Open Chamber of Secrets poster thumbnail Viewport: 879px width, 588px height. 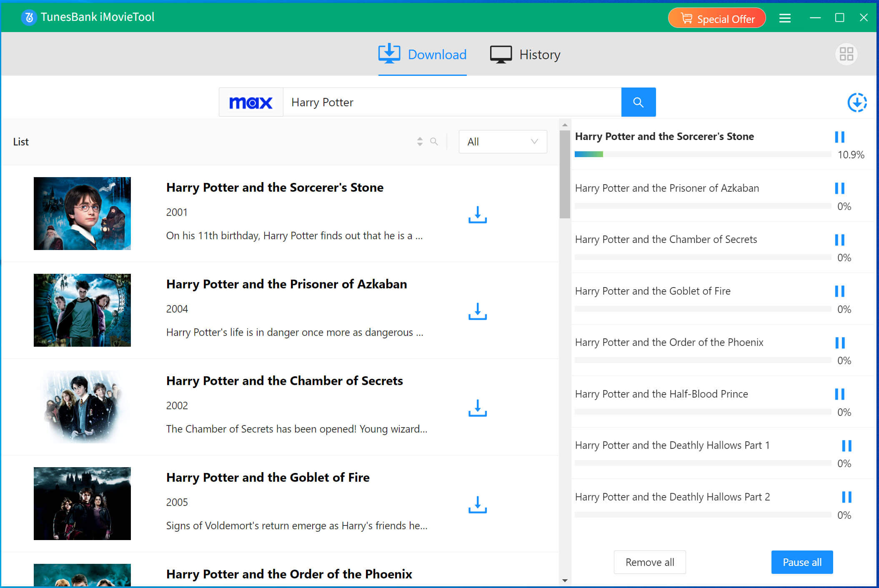pos(82,407)
